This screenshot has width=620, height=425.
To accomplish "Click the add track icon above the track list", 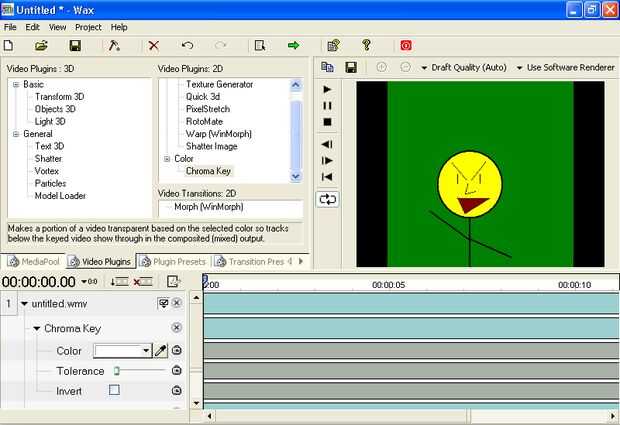I will [119, 282].
